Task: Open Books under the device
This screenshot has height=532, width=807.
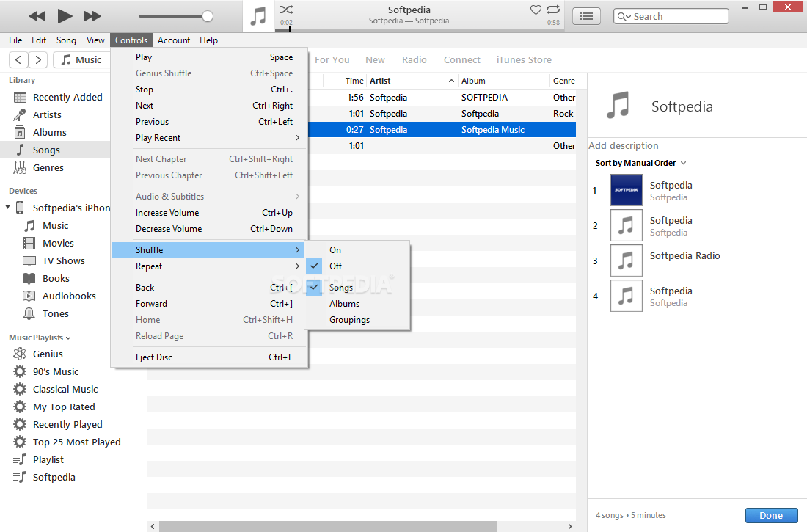Action: coord(55,278)
